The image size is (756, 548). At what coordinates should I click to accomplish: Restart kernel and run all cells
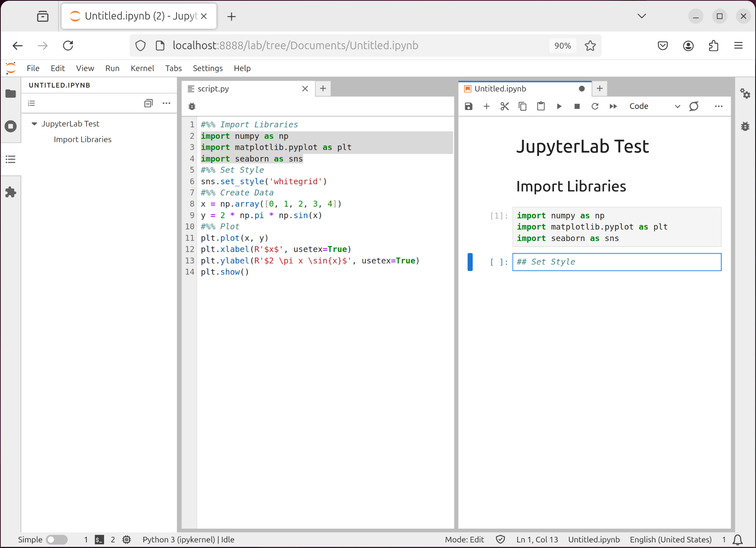coord(613,106)
